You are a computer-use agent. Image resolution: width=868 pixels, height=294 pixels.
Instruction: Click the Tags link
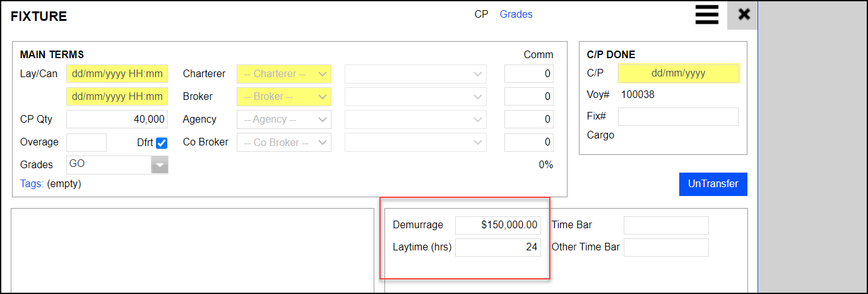[x=32, y=184]
